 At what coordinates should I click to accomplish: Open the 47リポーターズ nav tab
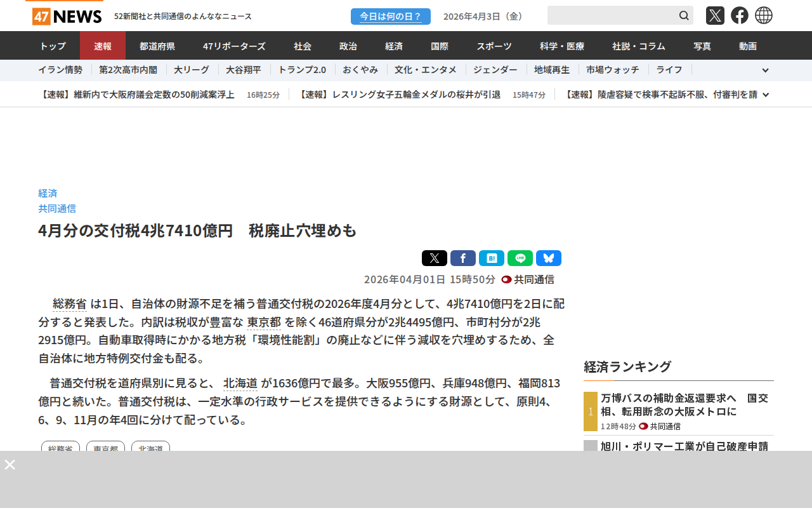[234, 46]
